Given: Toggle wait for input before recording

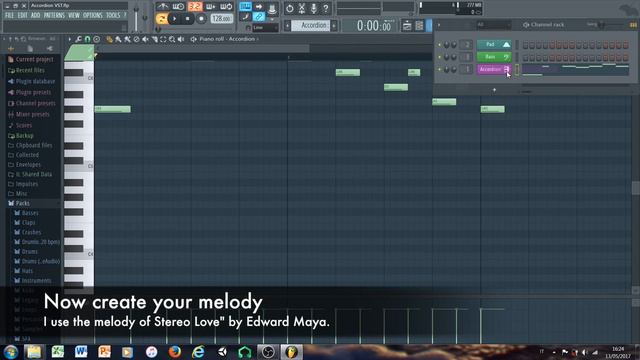Looking at the screenshot, I should pos(178,7).
